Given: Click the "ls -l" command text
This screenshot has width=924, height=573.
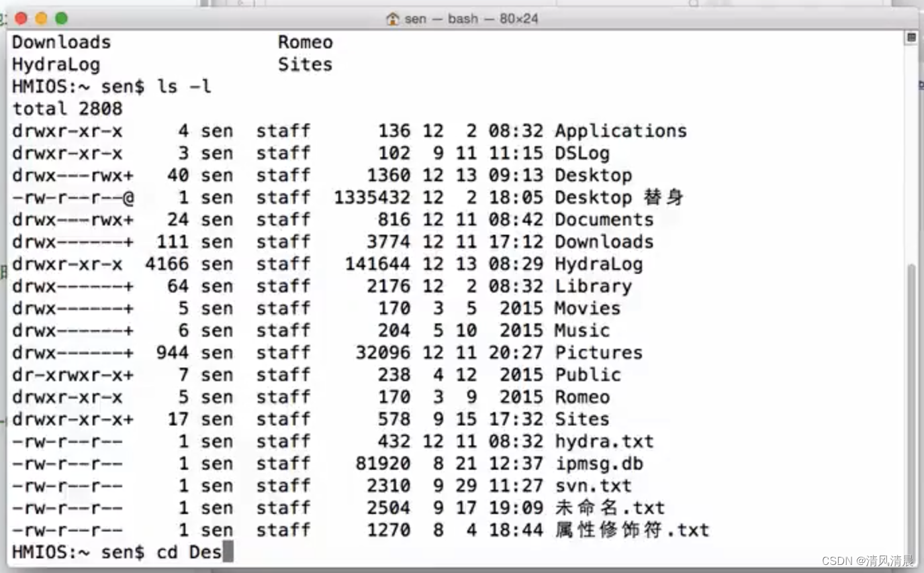Looking at the screenshot, I should point(184,87).
